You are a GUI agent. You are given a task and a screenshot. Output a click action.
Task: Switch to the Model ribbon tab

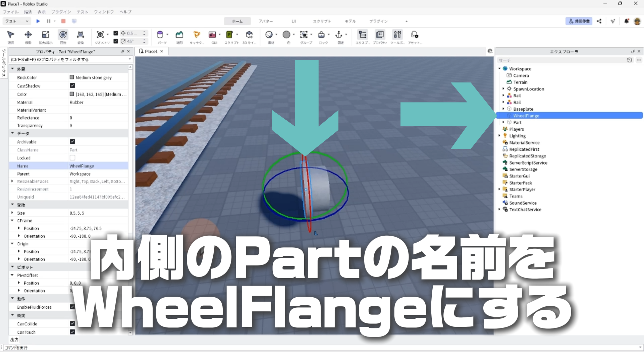(350, 21)
